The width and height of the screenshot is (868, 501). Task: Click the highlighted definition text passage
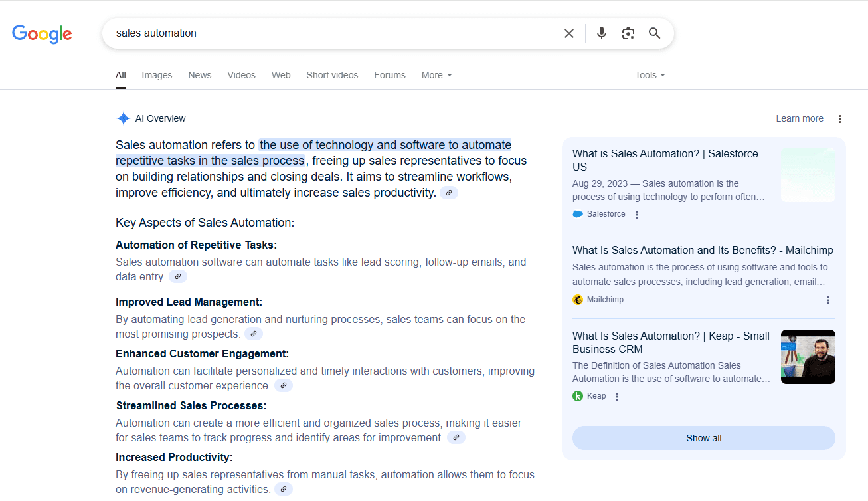pos(313,153)
